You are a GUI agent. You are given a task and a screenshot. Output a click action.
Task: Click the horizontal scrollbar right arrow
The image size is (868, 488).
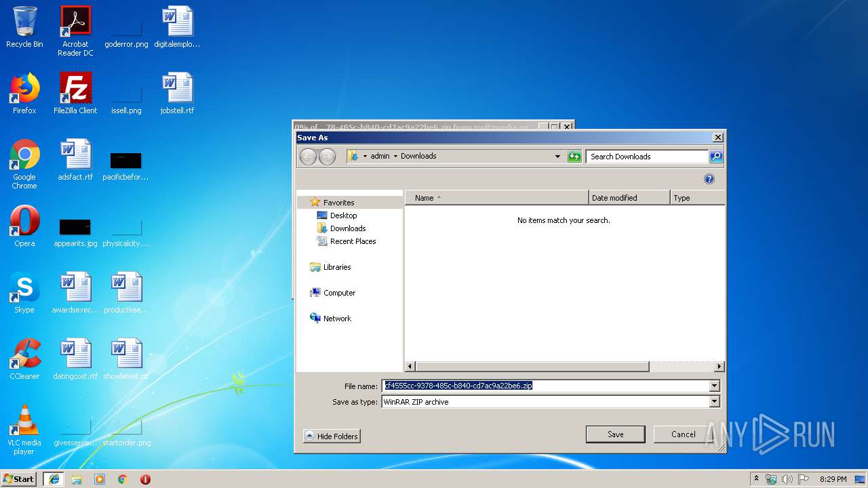[x=719, y=367]
